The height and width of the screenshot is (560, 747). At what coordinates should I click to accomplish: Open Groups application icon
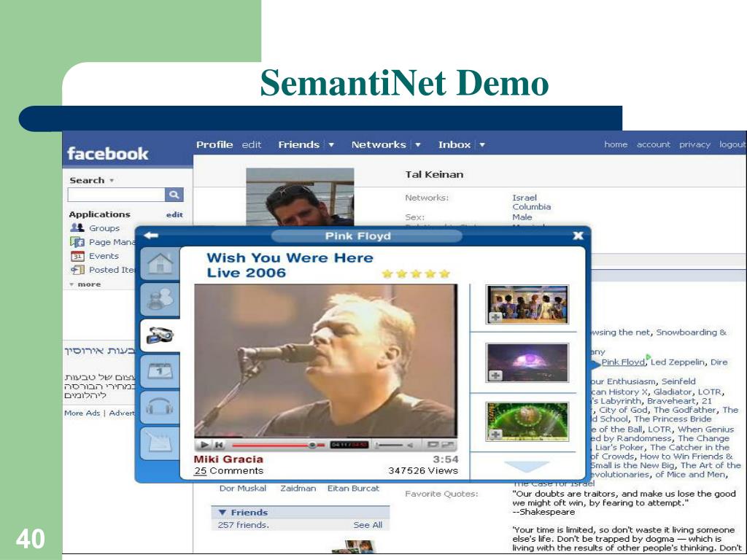point(77,227)
